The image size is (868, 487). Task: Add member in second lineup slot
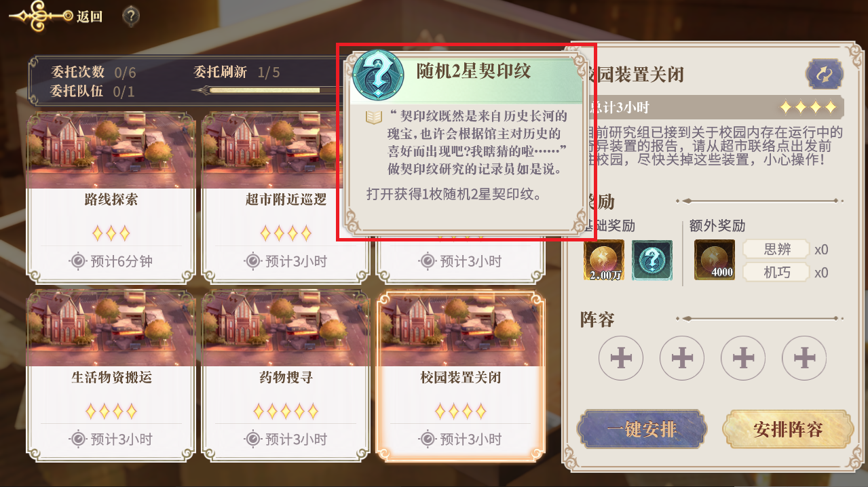tap(682, 357)
